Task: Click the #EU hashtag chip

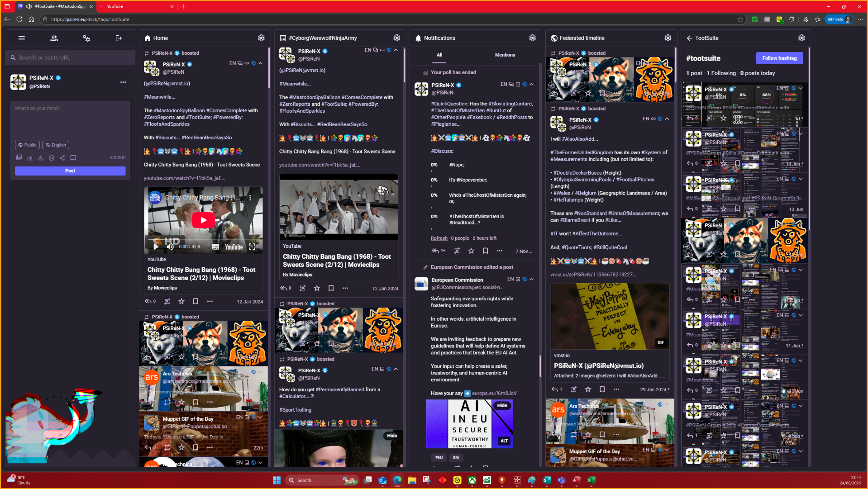Action: point(439,457)
